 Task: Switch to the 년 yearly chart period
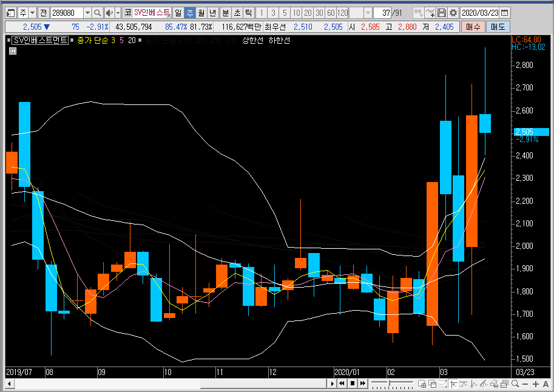click(213, 13)
